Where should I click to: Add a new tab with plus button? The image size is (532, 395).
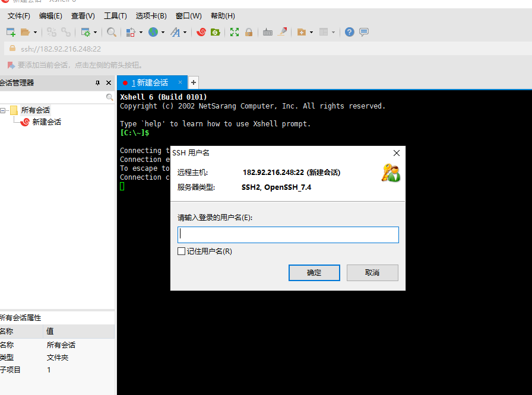coord(194,82)
